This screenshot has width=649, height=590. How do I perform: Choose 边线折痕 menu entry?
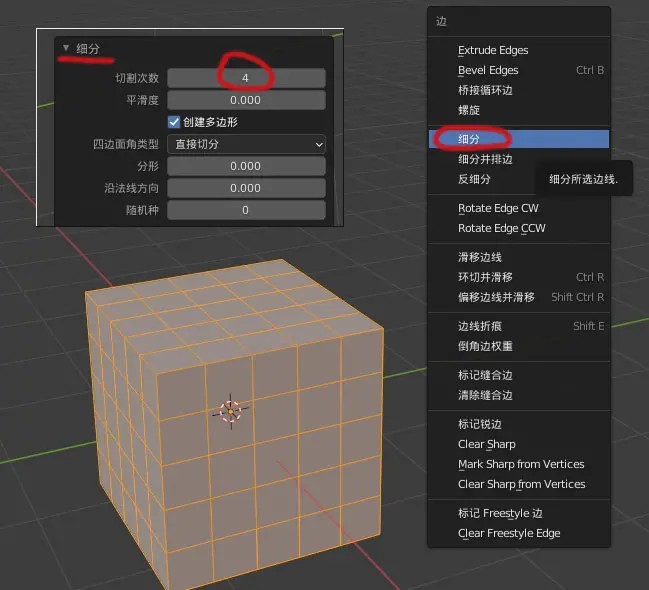click(519, 326)
